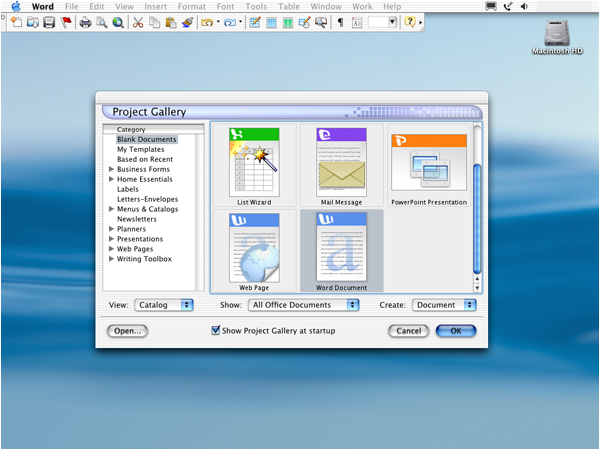Open the File menu
The image size is (600, 450).
click(71, 7)
